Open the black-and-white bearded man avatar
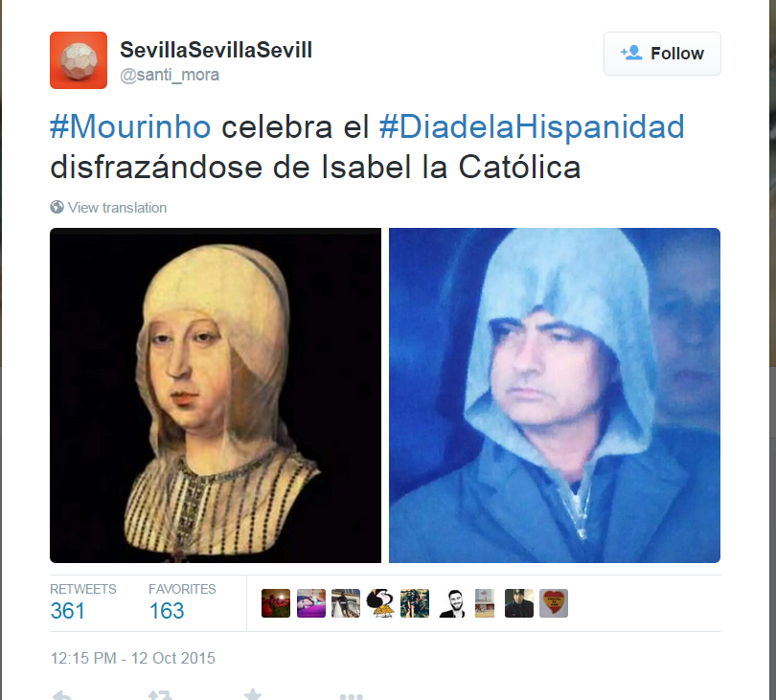Viewport: 776px width, 700px height. [x=452, y=603]
